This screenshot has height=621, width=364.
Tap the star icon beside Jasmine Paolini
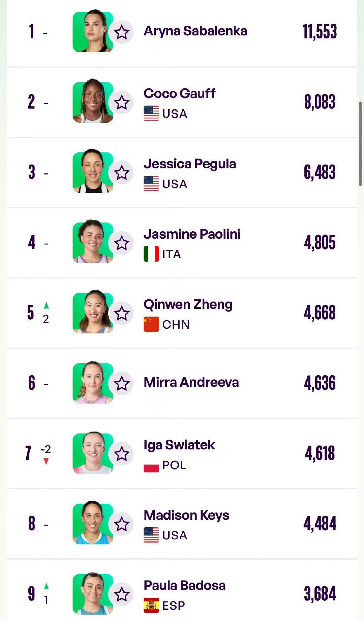tap(122, 243)
